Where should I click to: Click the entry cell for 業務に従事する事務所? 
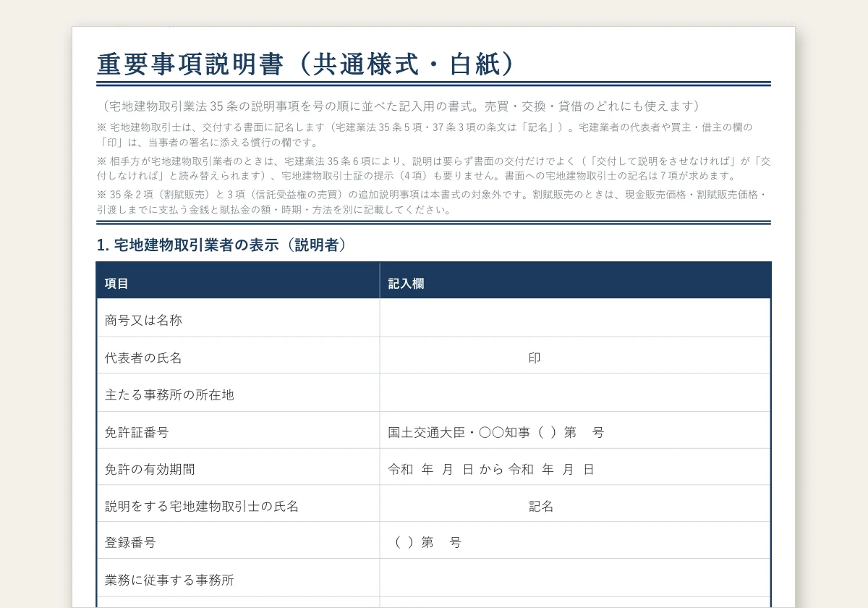point(575,578)
